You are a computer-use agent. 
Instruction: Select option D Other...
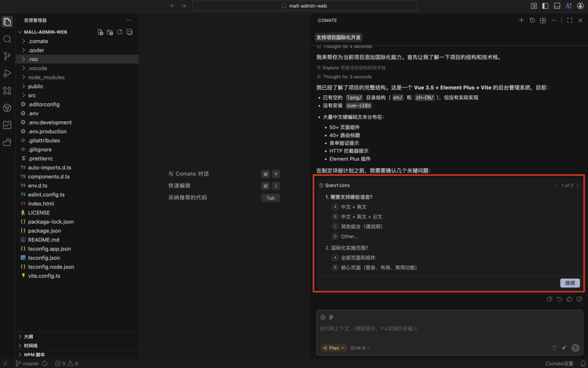click(x=345, y=236)
